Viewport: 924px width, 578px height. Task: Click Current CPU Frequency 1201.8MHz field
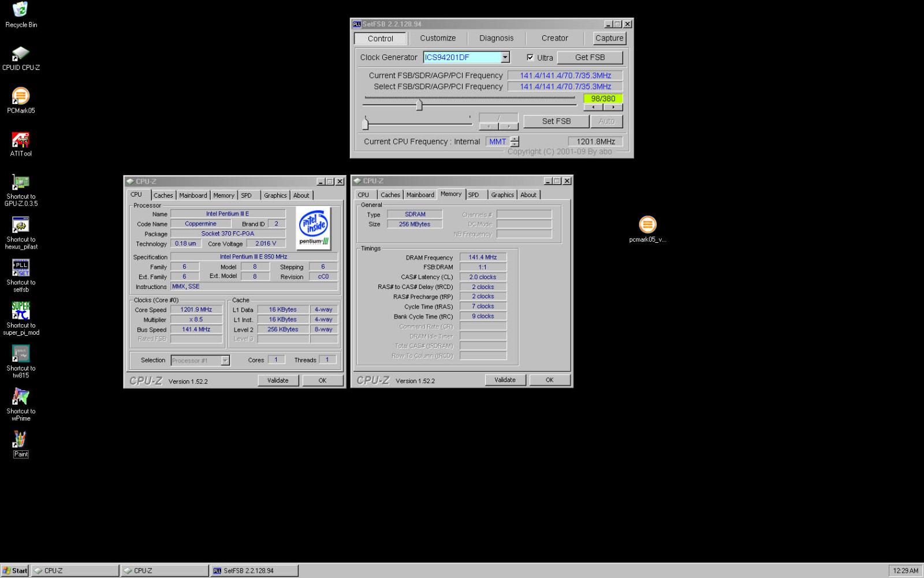coord(595,142)
